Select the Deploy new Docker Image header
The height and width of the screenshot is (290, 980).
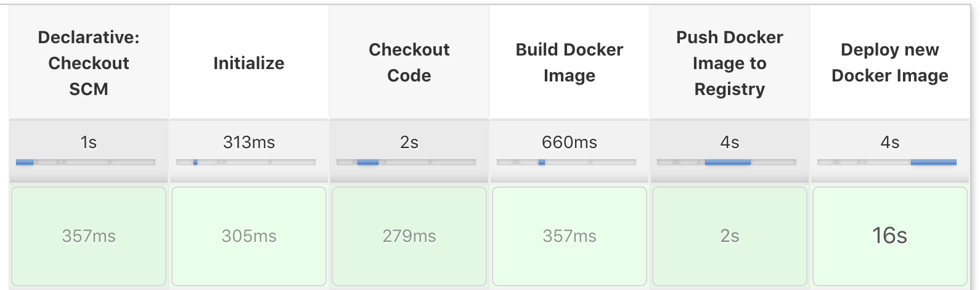coord(890,63)
